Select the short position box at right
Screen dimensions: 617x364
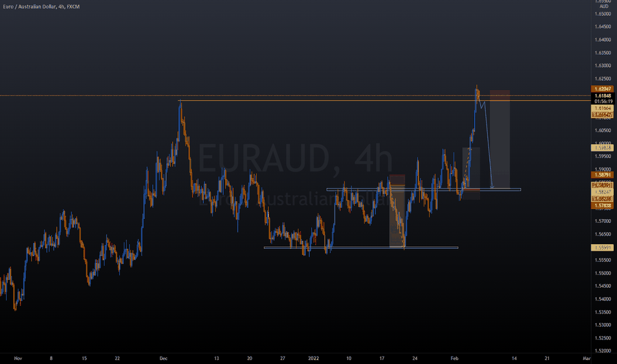click(x=500, y=139)
